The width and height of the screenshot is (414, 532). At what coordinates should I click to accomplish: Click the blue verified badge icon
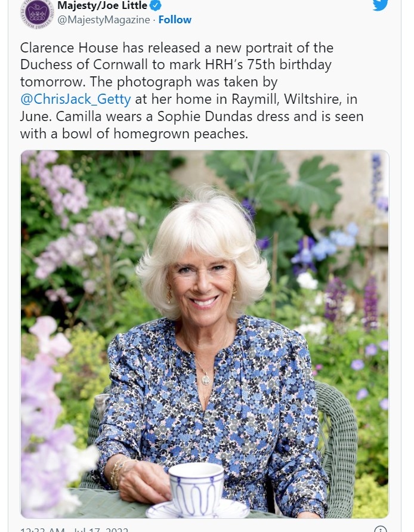point(156,5)
